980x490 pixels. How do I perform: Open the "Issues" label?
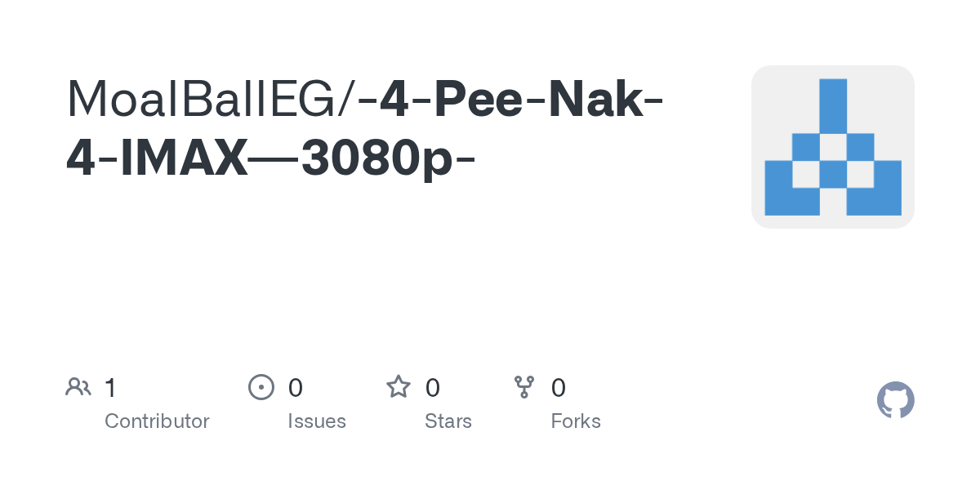317,421
